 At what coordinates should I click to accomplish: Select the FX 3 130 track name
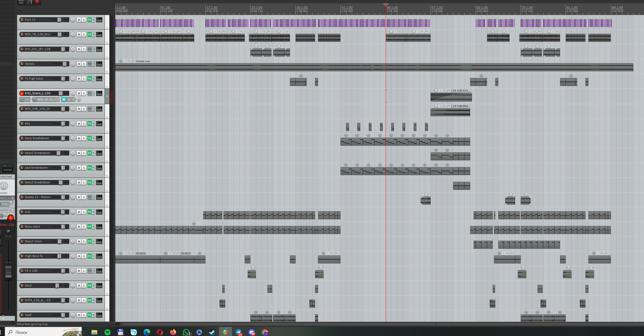(31, 271)
